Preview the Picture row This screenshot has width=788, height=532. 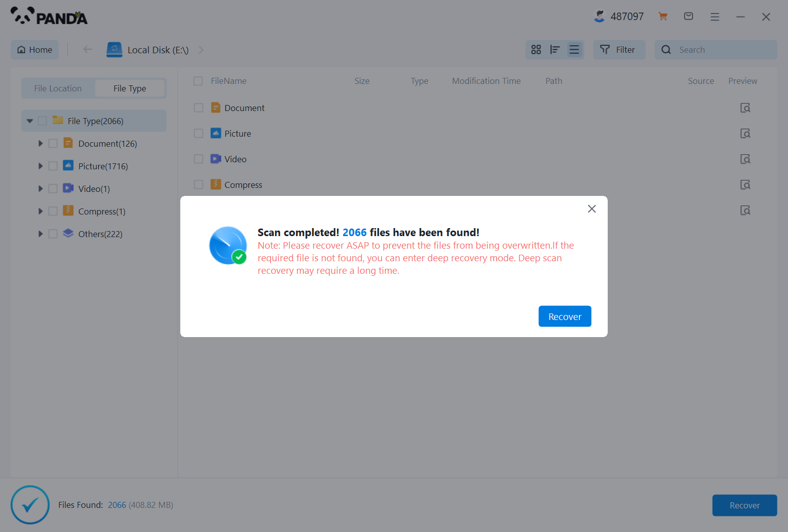pos(745,134)
